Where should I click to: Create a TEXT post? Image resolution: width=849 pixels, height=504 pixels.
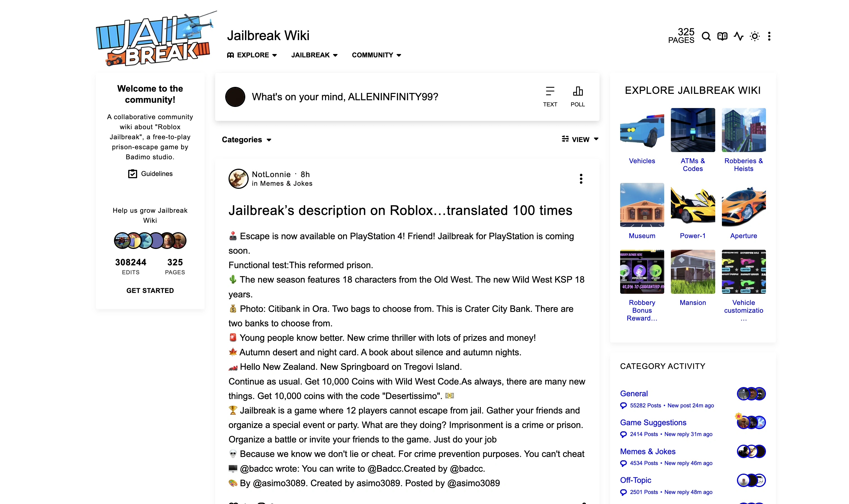pos(550,96)
